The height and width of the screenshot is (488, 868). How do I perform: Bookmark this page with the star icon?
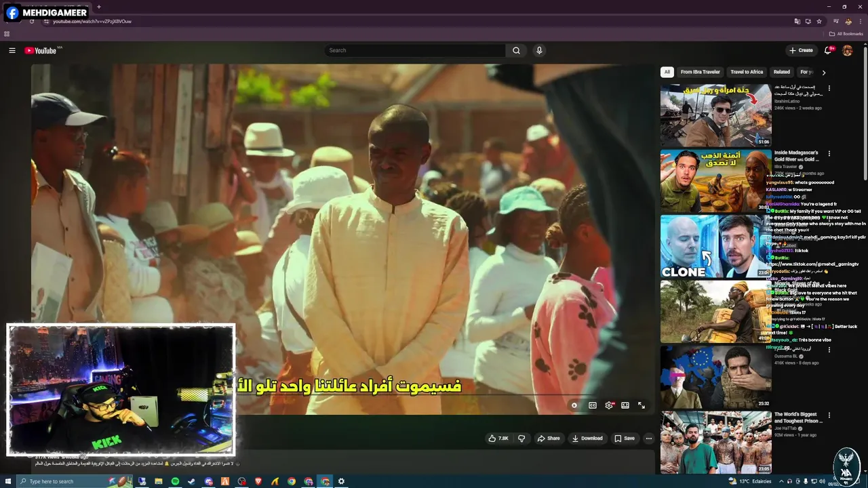click(818, 21)
